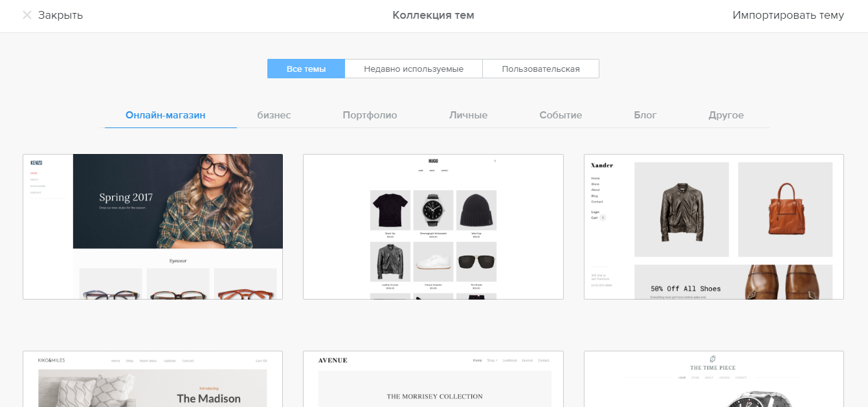Select the KENZO theme thumbnail
This screenshot has width=868, height=407.
click(153, 226)
